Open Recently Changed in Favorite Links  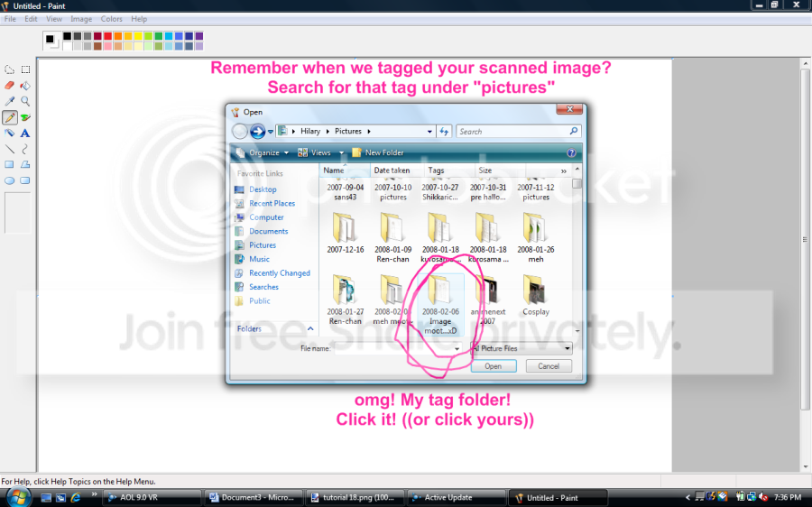tap(280, 273)
